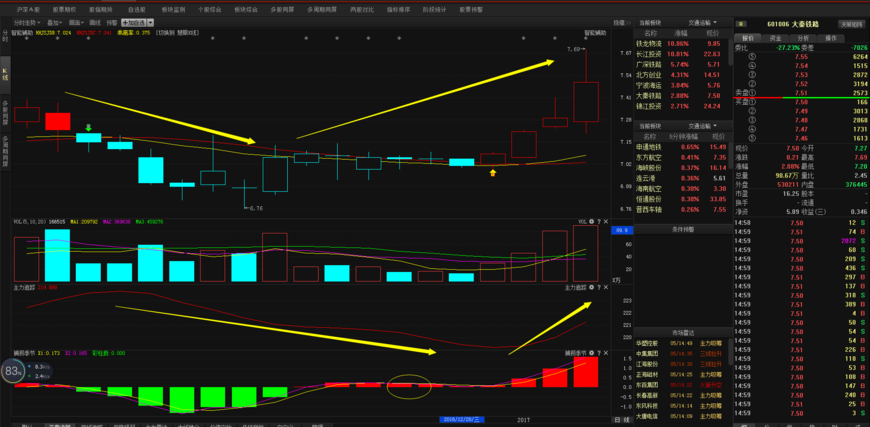The width and height of the screenshot is (870, 427).
Task: Click the 83% network speed floating widget
Action: pyautogui.click(x=12, y=371)
